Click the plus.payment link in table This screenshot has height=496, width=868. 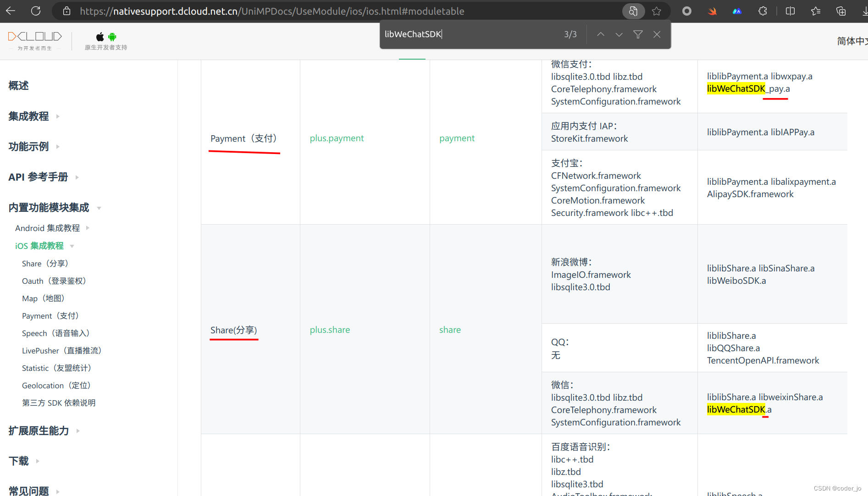[x=337, y=138]
